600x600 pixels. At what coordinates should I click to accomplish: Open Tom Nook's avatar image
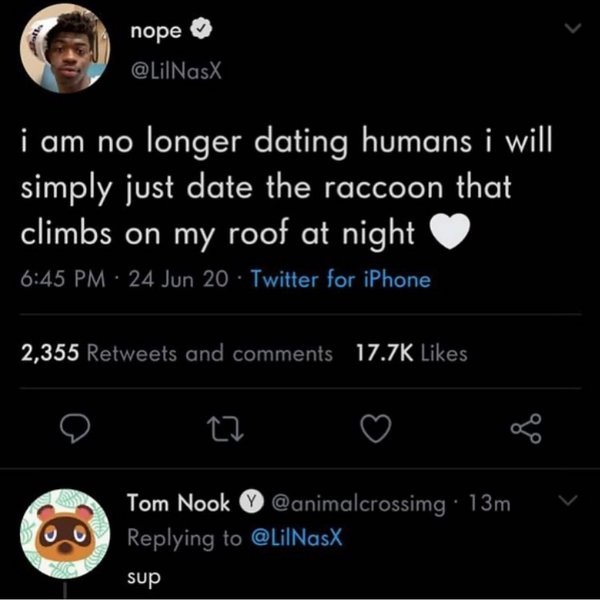61,540
